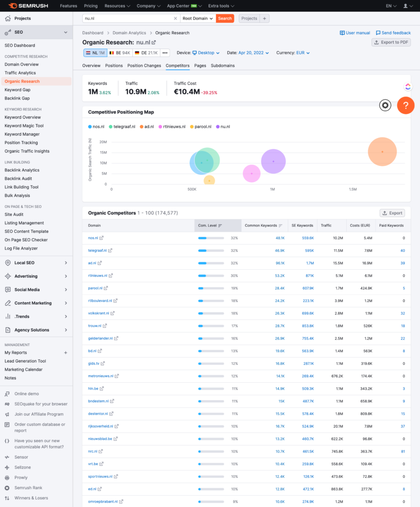
Task: Open the Date Apr 20, 2022 picker
Action: click(254, 52)
